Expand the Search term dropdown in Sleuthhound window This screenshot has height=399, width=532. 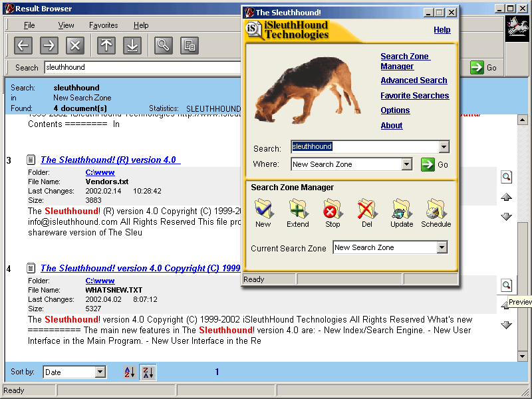[444, 147]
